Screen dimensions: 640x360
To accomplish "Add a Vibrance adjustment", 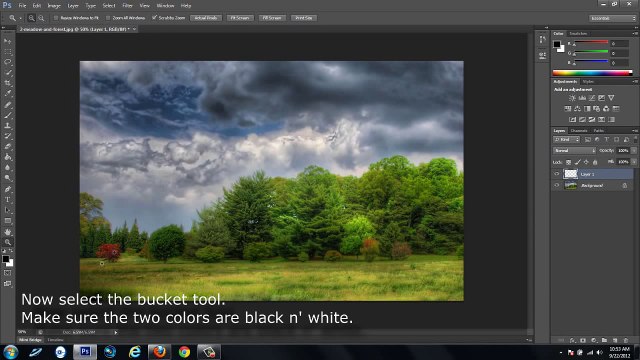I will click(611, 98).
